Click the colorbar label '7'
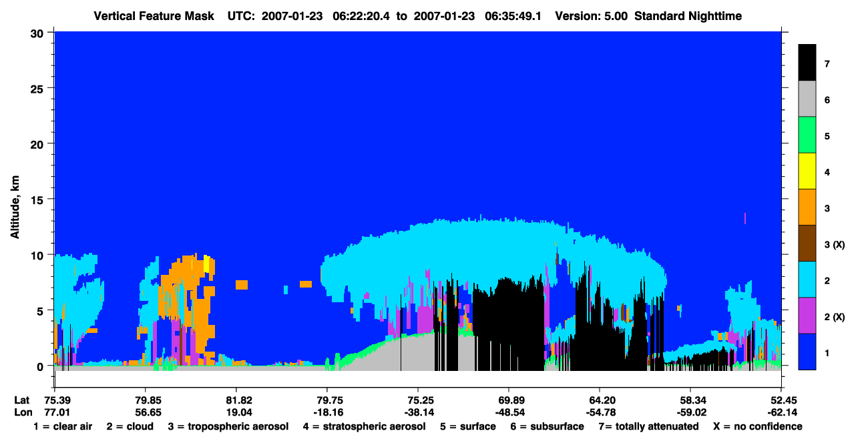 pyautogui.click(x=827, y=64)
